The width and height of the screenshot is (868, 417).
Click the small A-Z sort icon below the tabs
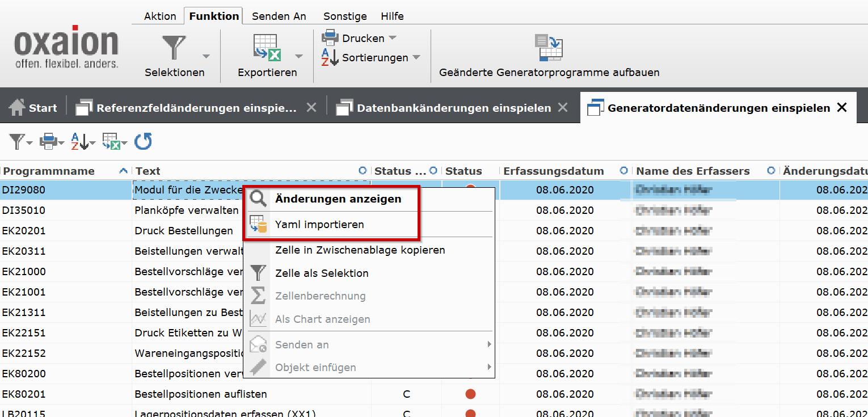80,141
